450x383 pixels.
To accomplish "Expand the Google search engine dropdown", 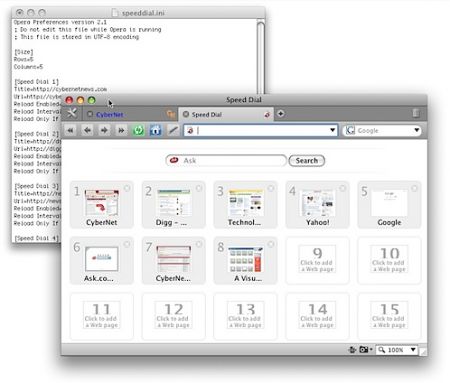I will [x=417, y=130].
